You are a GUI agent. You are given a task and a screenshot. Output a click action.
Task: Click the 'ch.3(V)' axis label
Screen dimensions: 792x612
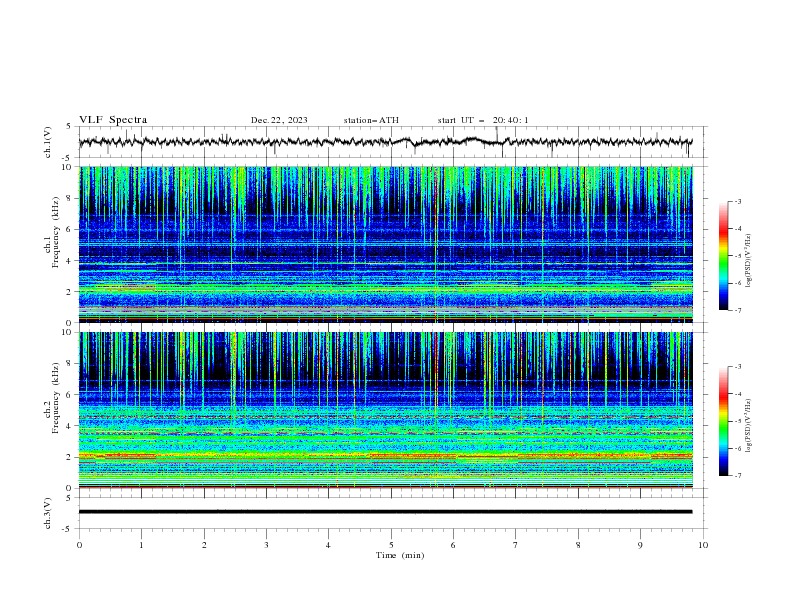(48, 513)
